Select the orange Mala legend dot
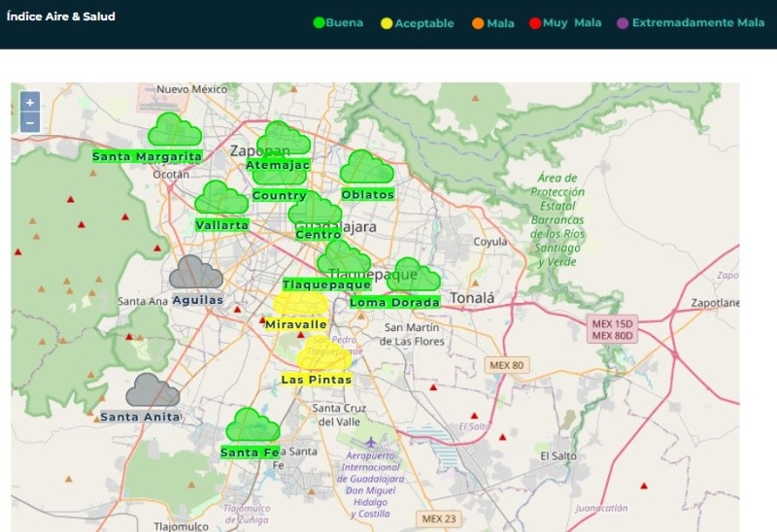The image size is (777, 532). click(x=477, y=23)
